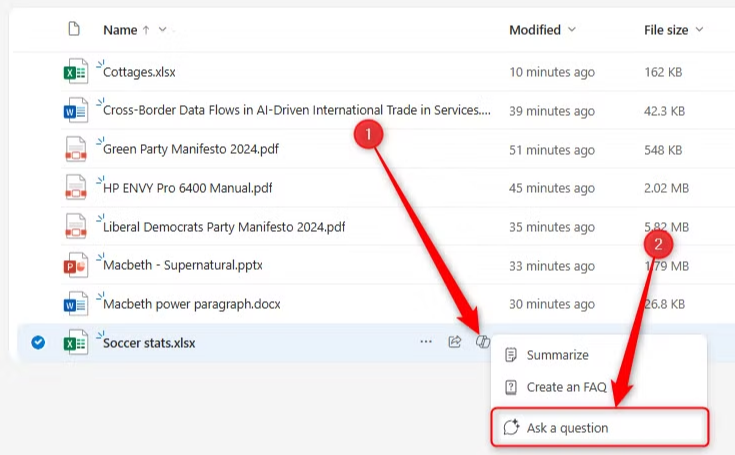Sort by the Name column header
Image resolution: width=735 pixels, height=455 pixels.
pyautogui.click(x=120, y=30)
